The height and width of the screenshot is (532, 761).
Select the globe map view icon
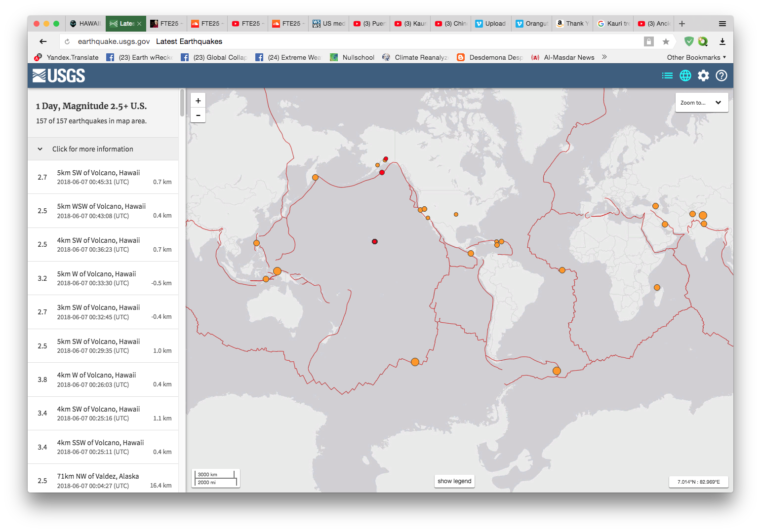click(x=685, y=76)
